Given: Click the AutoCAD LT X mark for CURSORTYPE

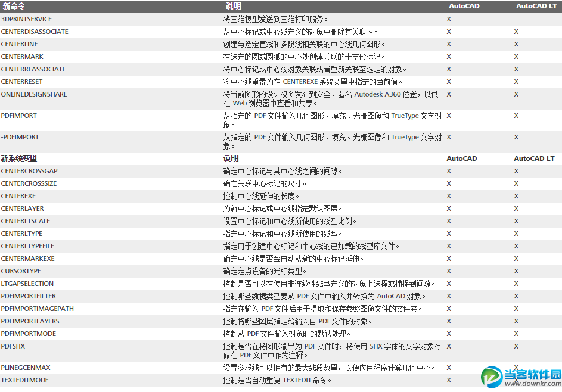Looking at the screenshot, I should point(516,272).
